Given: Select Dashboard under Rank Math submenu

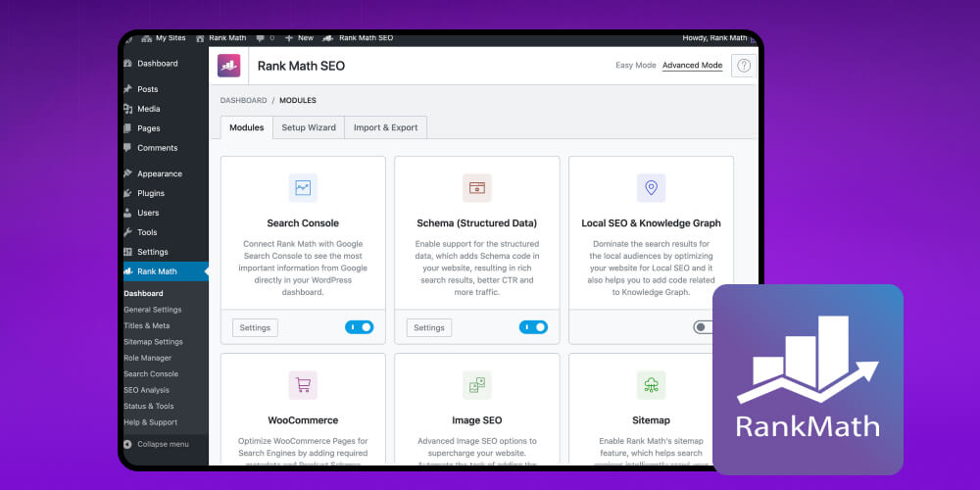Looking at the screenshot, I should point(143,293).
